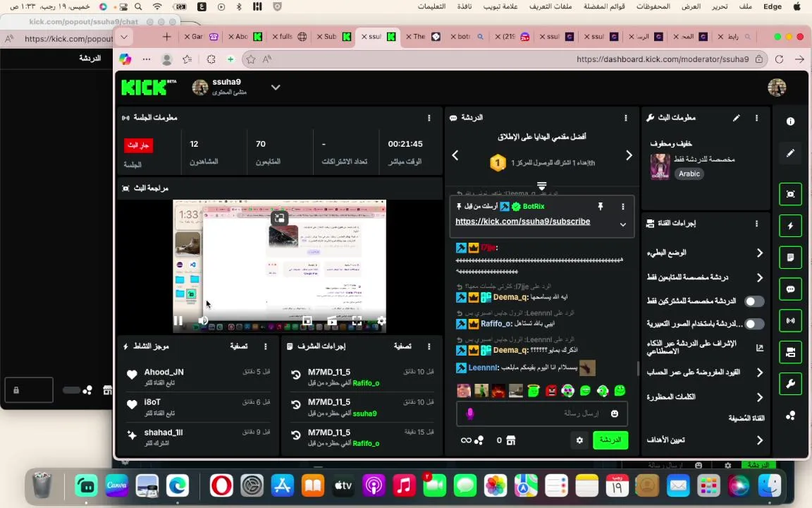Open three-dot menu of إجراءات المشرف panel

click(429, 346)
